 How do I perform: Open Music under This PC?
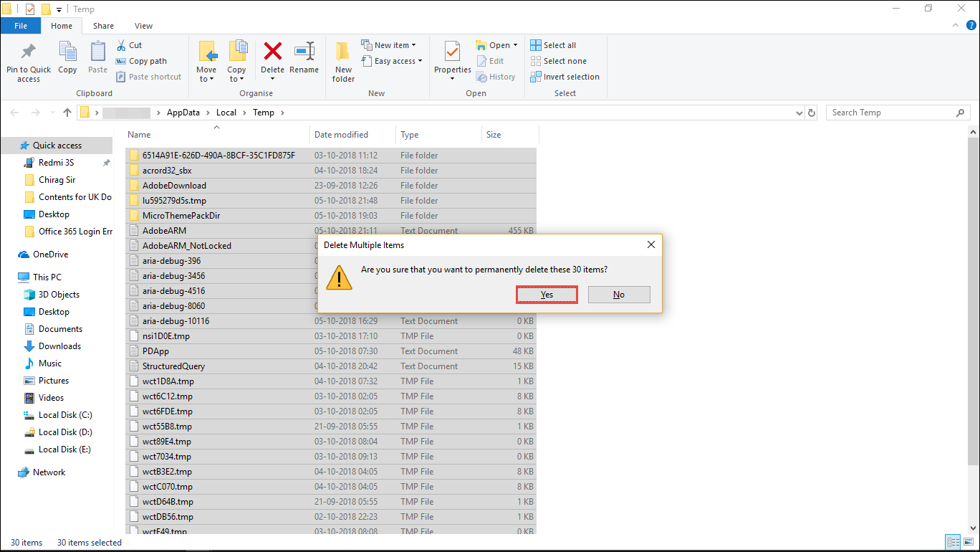point(50,363)
